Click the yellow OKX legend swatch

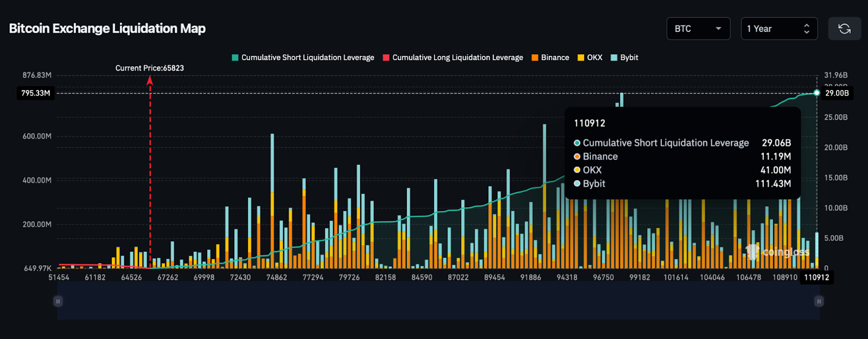pyautogui.click(x=581, y=57)
